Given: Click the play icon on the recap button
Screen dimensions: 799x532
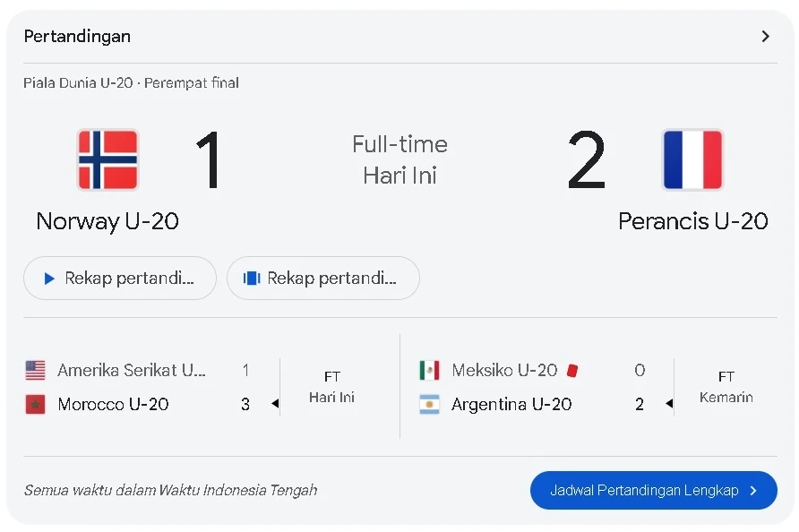Looking at the screenshot, I should pyautogui.click(x=49, y=279).
